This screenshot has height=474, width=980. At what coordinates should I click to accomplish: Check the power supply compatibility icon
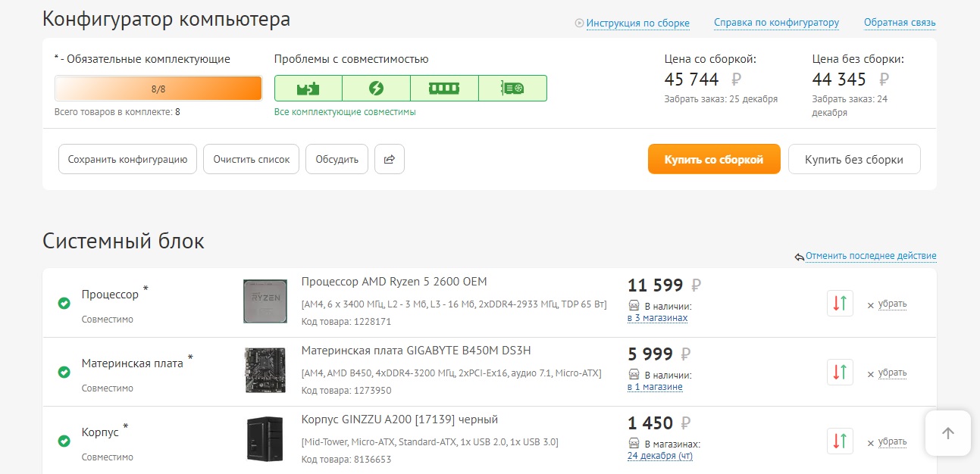pos(376,89)
